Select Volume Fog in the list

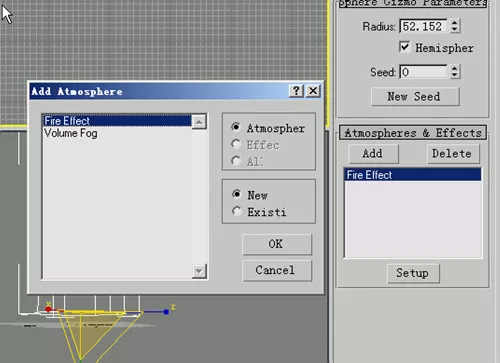[71, 133]
